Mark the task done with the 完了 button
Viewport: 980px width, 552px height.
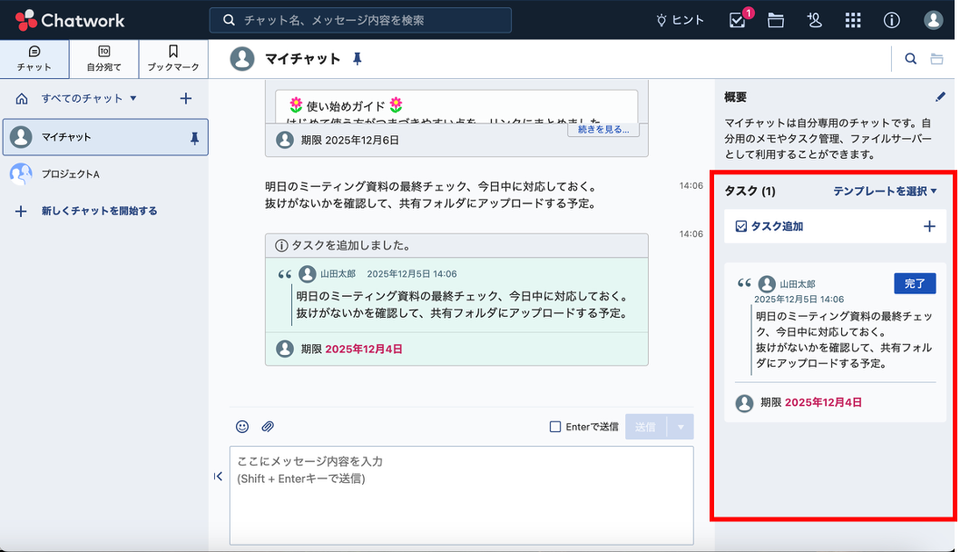915,283
